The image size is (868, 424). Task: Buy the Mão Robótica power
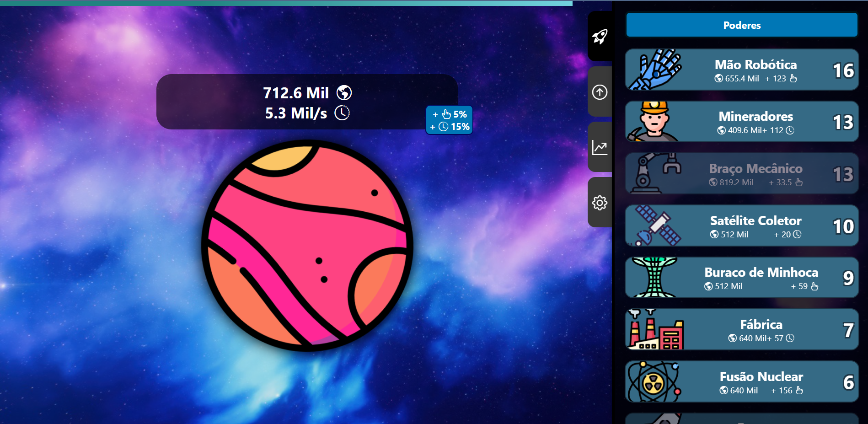tap(742, 70)
